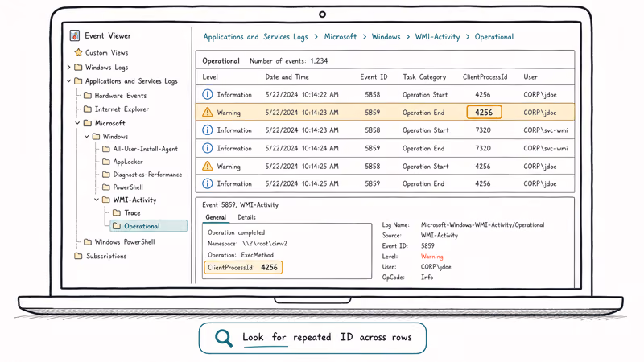Click Log Name value Microsoft-Windows-WMI-Activity/Operational
The image size is (644, 362).
[x=482, y=225]
